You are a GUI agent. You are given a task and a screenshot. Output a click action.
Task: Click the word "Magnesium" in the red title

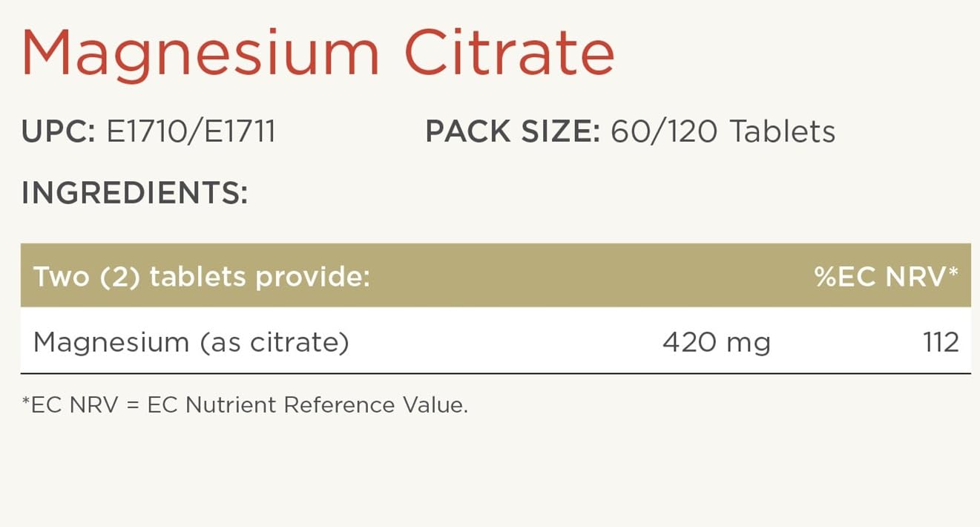200,53
